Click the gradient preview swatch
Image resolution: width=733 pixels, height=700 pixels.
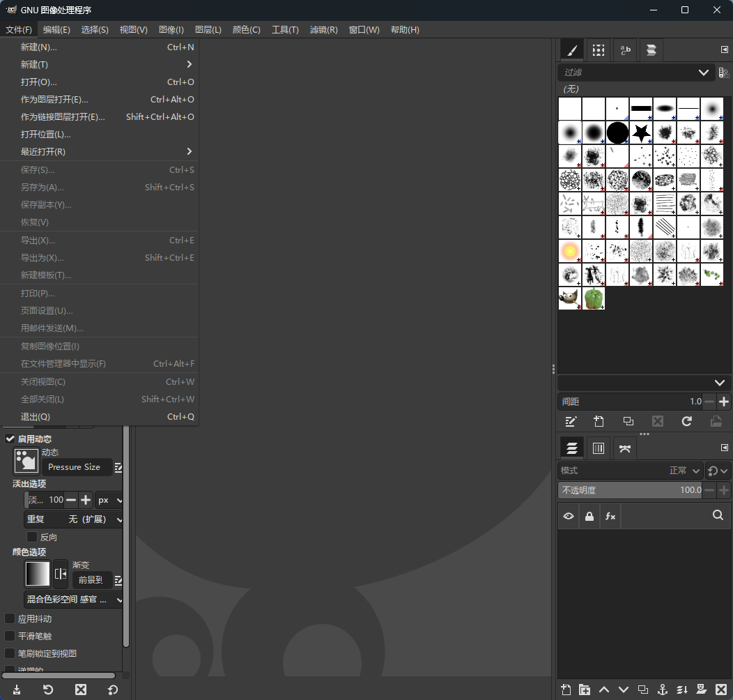[38, 574]
